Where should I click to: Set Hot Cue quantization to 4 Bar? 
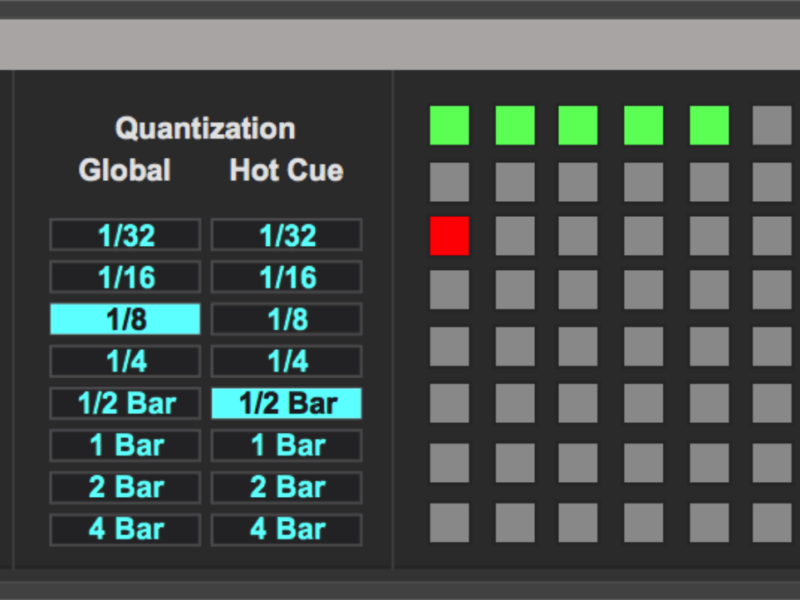pyautogui.click(x=287, y=529)
